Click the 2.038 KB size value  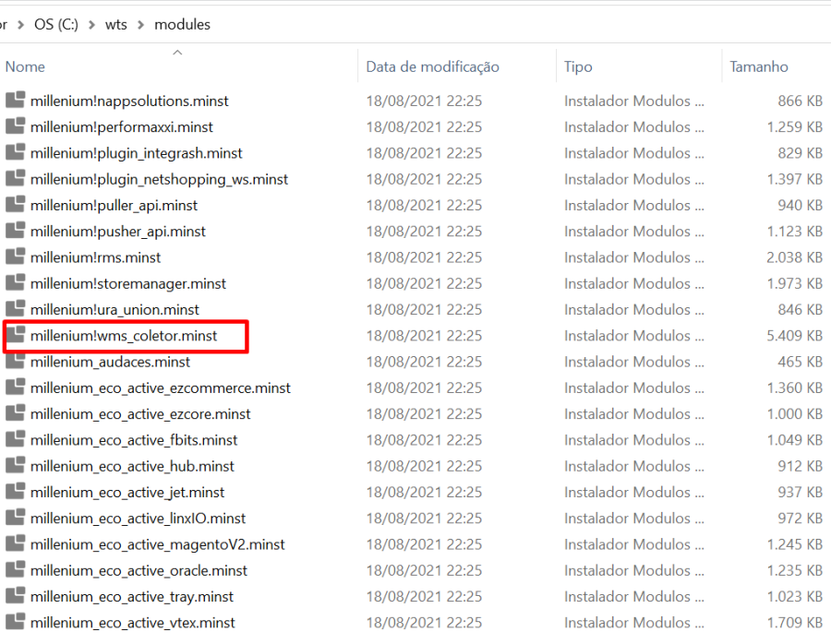(x=794, y=257)
